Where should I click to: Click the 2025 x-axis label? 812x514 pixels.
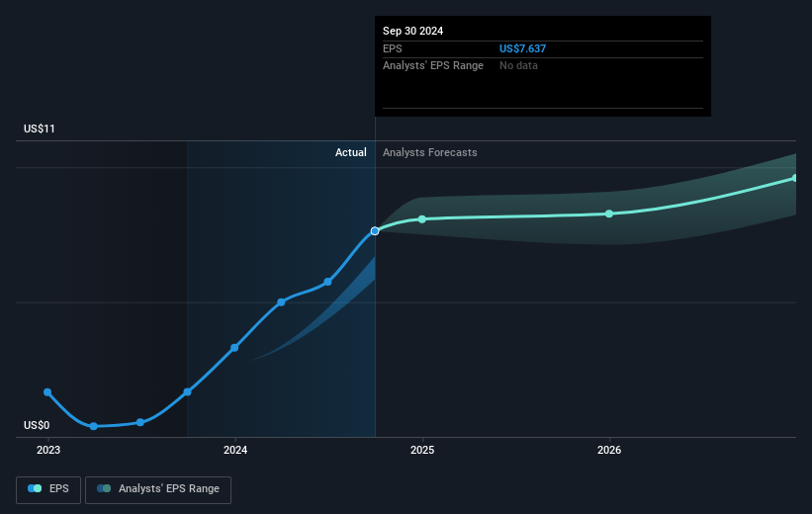click(x=422, y=451)
